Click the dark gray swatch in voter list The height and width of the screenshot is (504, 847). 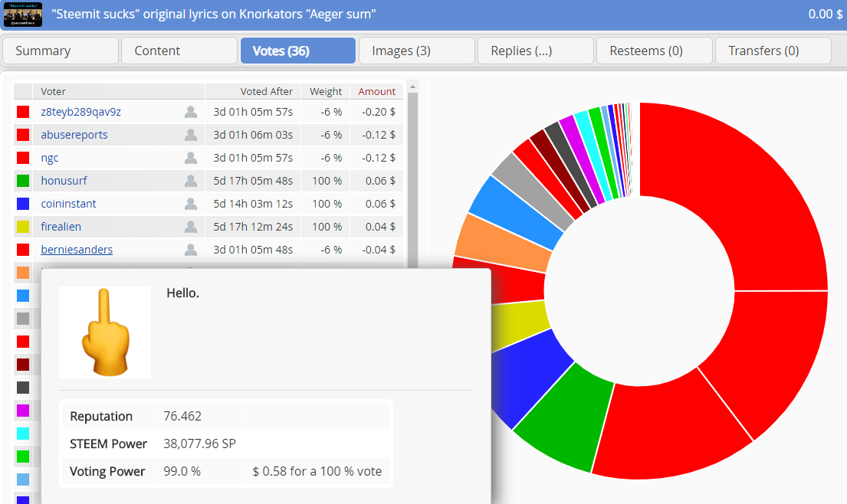(23, 388)
